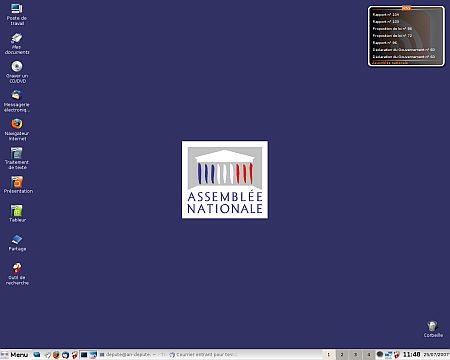Screen dimensions: 450x360
Task: Click the search tool icon in the taskbar launcher
Action: tap(75, 355)
